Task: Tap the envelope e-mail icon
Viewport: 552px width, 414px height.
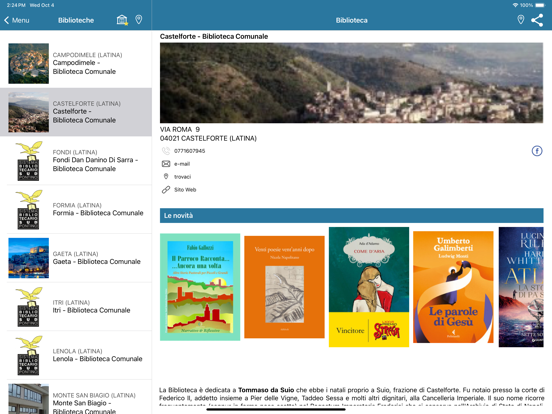Action: pyautogui.click(x=166, y=164)
